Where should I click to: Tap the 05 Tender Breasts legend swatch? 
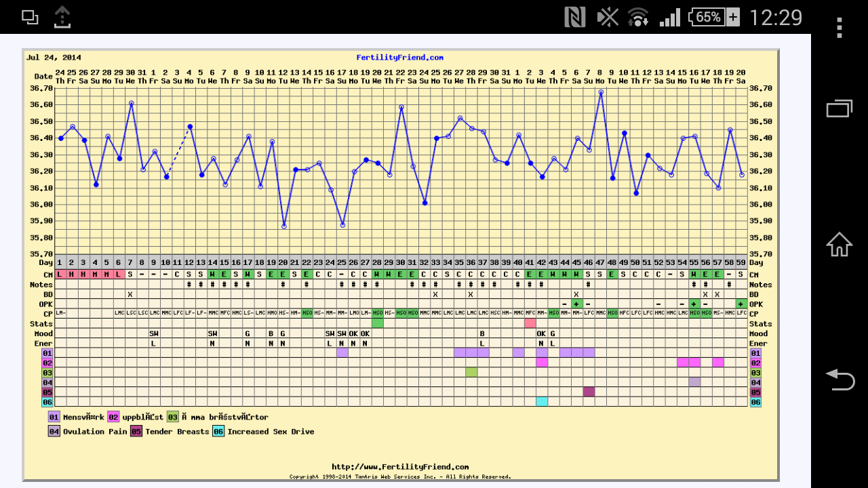[136, 431]
